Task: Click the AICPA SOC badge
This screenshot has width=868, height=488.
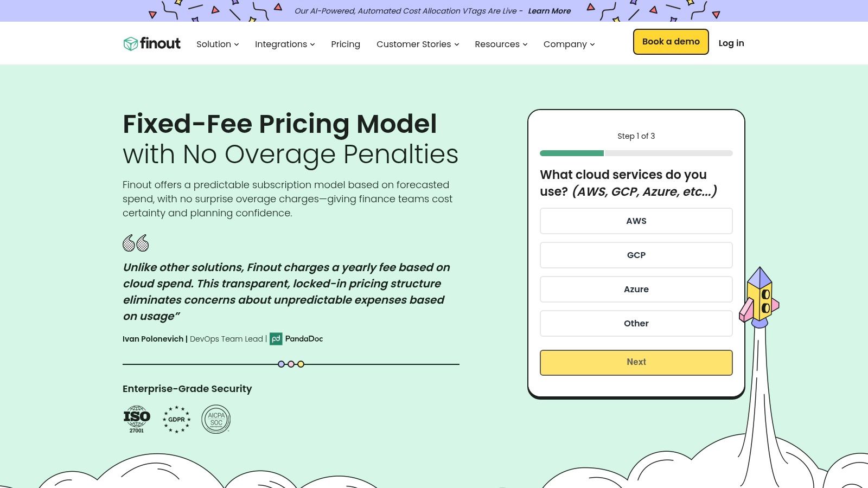Action: click(216, 419)
